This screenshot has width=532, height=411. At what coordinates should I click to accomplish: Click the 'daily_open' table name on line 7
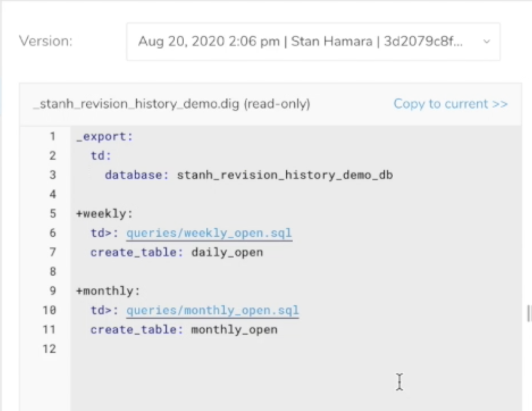(227, 252)
